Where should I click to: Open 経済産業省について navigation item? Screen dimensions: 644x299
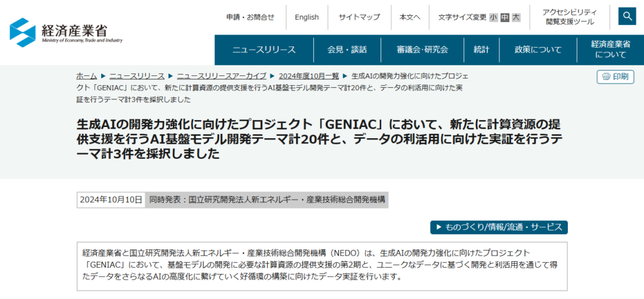610,50
